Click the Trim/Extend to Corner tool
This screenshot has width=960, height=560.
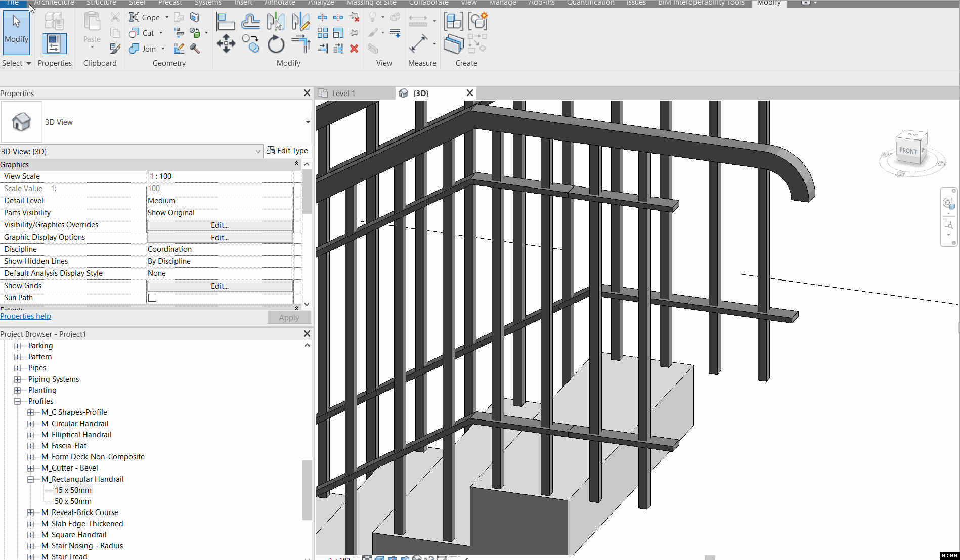pos(301,44)
